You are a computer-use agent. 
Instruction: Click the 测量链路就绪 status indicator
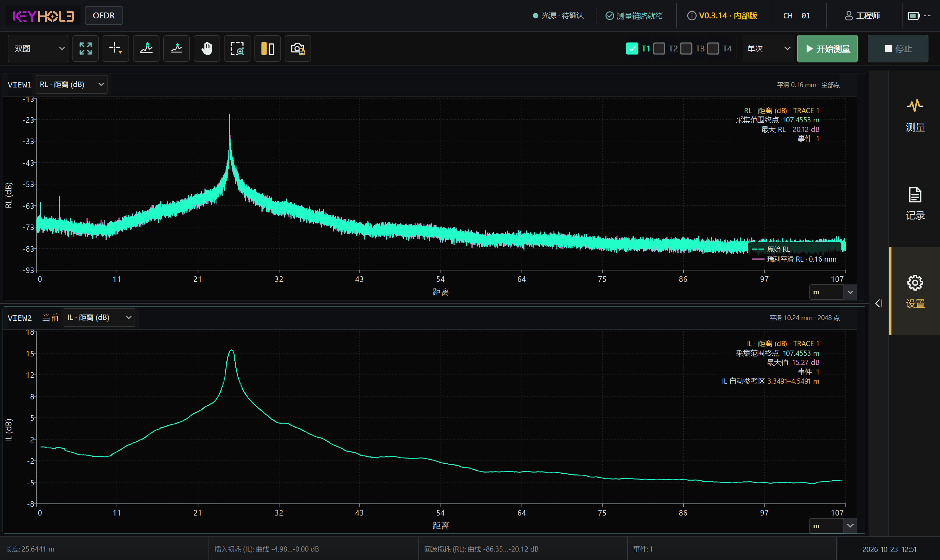(x=634, y=16)
